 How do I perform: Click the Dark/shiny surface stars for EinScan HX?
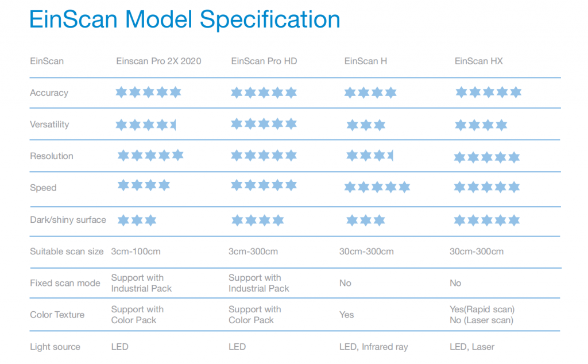pos(487,220)
